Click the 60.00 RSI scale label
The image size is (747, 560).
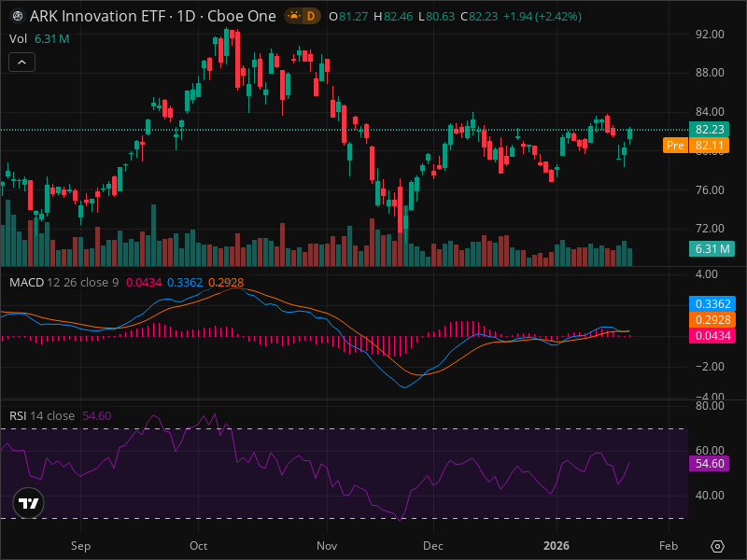point(710,450)
